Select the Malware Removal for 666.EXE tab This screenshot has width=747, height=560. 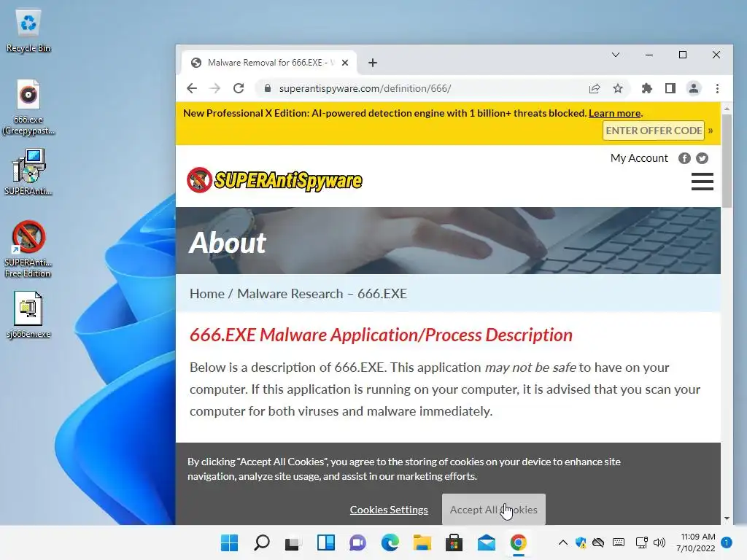pyautogui.click(x=269, y=63)
